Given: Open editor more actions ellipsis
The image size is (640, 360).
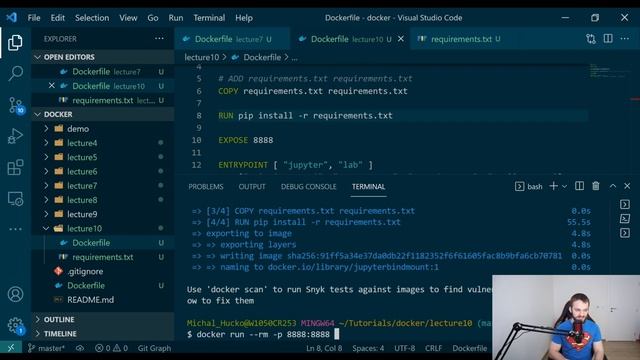Looking at the screenshot, I should point(624,38).
